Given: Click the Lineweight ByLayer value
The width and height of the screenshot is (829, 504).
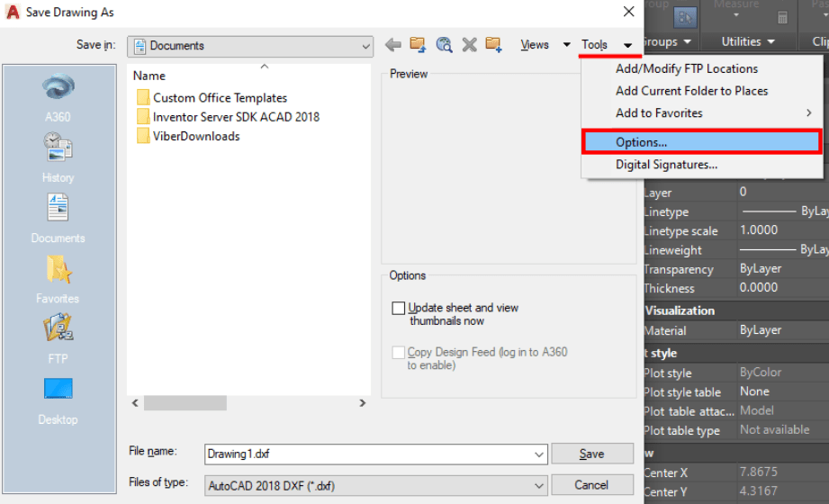Looking at the screenshot, I should (783, 249).
